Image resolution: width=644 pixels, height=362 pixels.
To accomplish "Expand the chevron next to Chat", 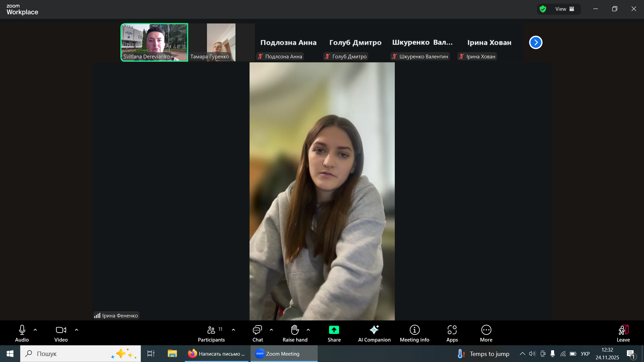I will (x=271, y=330).
